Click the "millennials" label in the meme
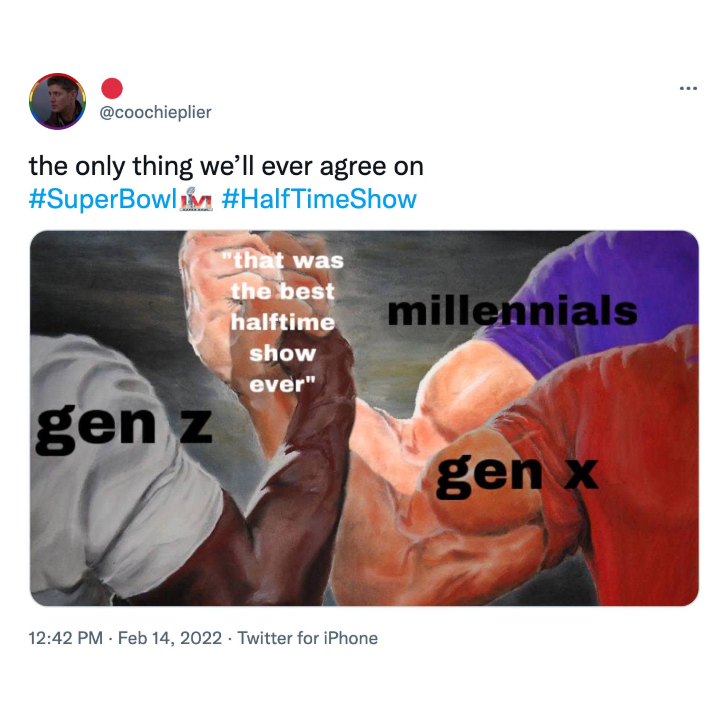Image resolution: width=728 pixels, height=728 pixels. point(513,310)
